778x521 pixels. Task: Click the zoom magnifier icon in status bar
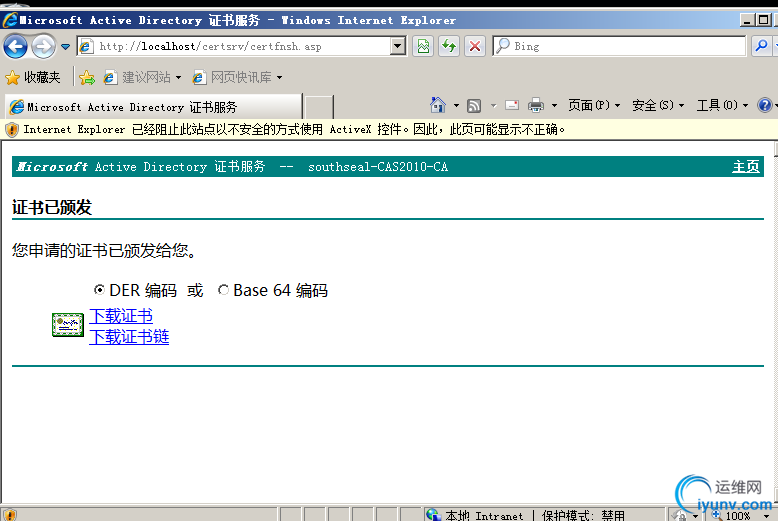[716, 515]
